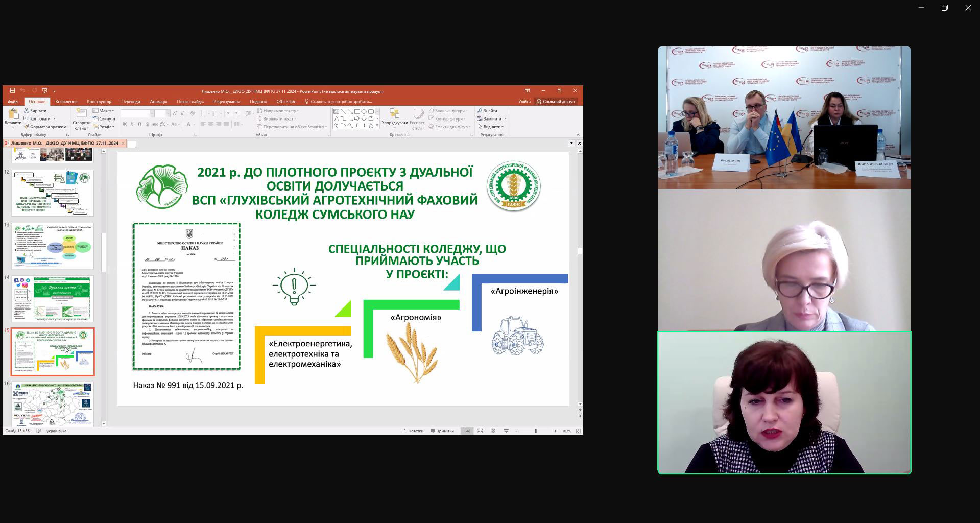Viewport: 980px width, 523px height.
Task: Create a new slide with Створити слайд
Action: (82, 119)
